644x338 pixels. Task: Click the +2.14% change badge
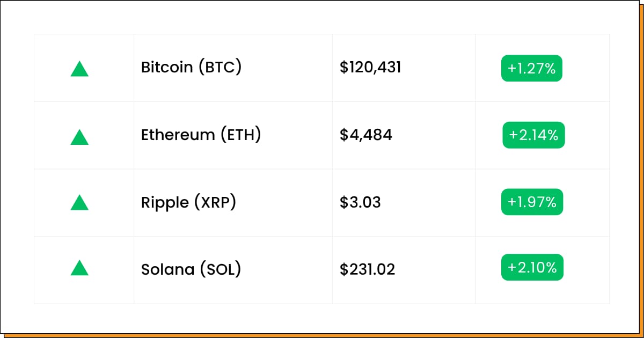pos(533,135)
